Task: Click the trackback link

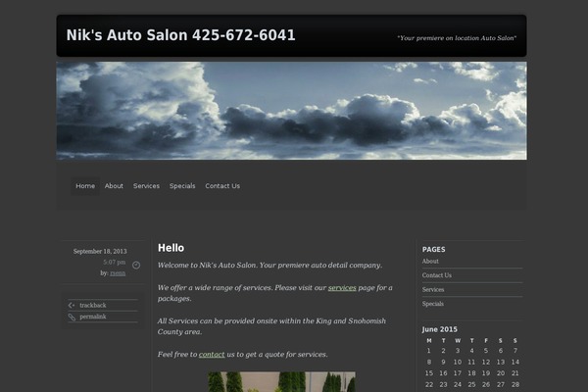Action: point(93,306)
